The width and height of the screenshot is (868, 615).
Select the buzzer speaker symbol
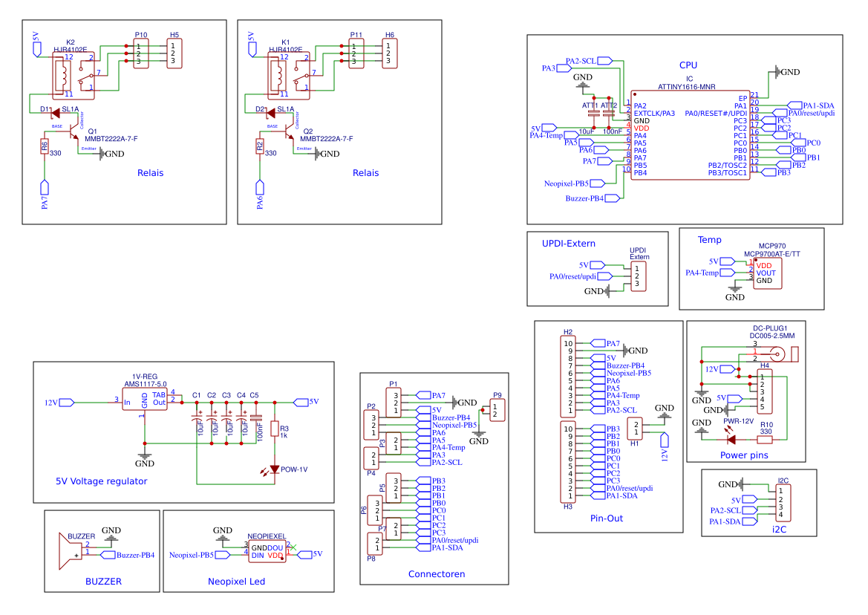71,551
